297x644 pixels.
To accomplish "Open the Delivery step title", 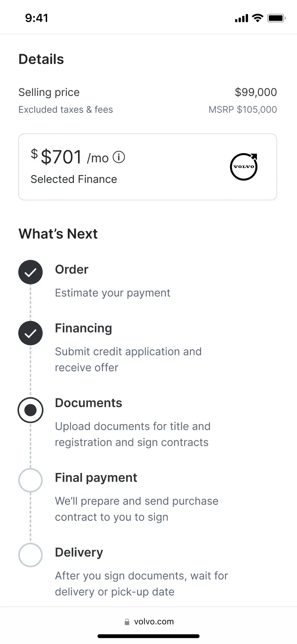I will [79, 552].
